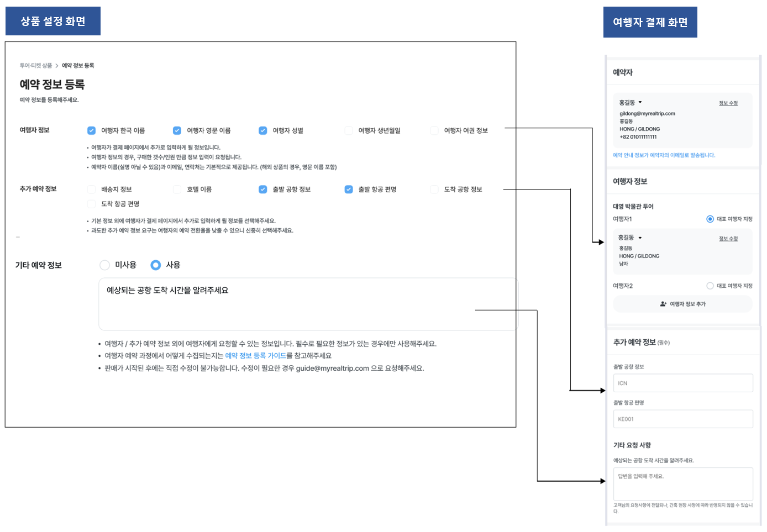Click the 여행자 정보 추가 button

pyautogui.click(x=682, y=304)
